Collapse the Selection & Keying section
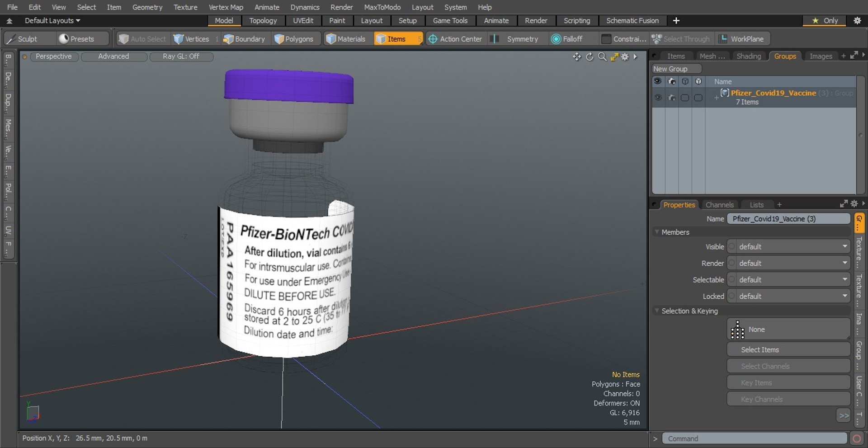Image resolution: width=868 pixels, height=448 pixels. (x=657, y=311)
